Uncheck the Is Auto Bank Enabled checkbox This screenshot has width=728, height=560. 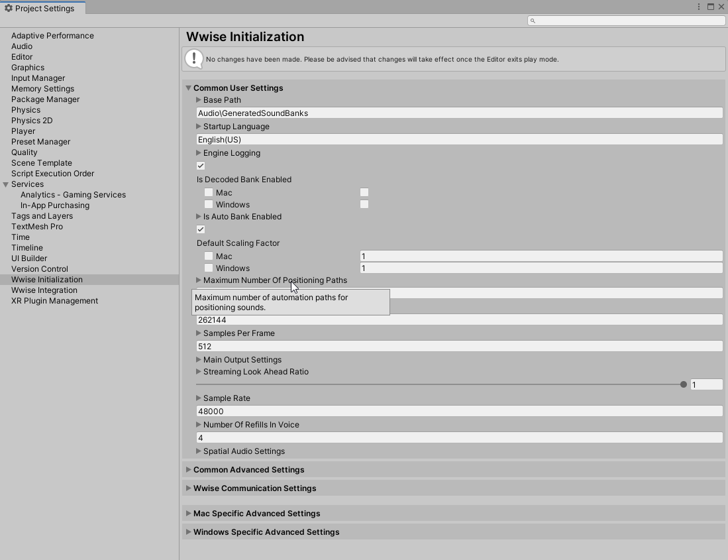coord(201,229)
